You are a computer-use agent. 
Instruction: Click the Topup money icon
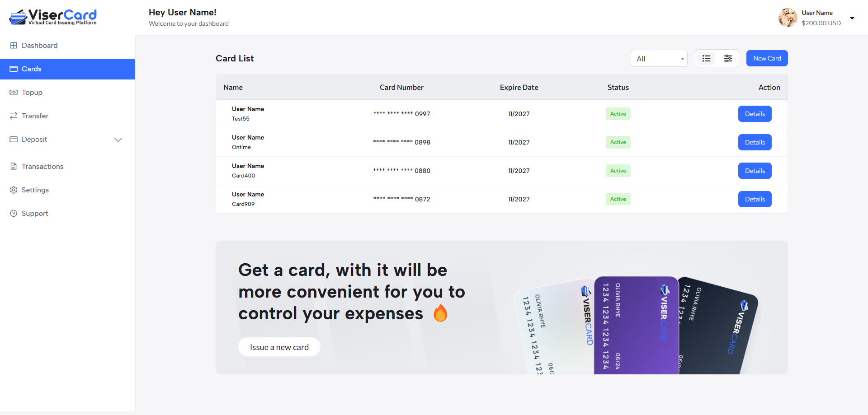(14, 93)
